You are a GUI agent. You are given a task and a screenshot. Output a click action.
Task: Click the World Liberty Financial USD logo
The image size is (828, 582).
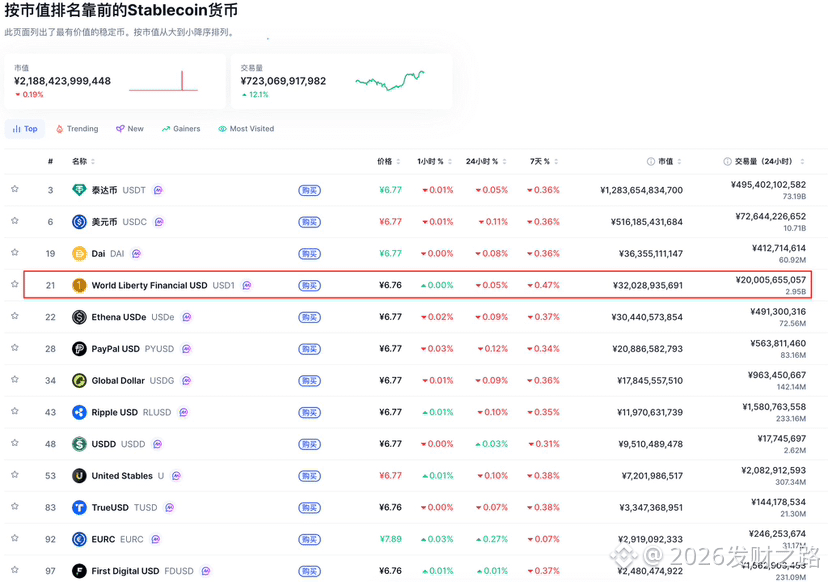click(79, 285)
